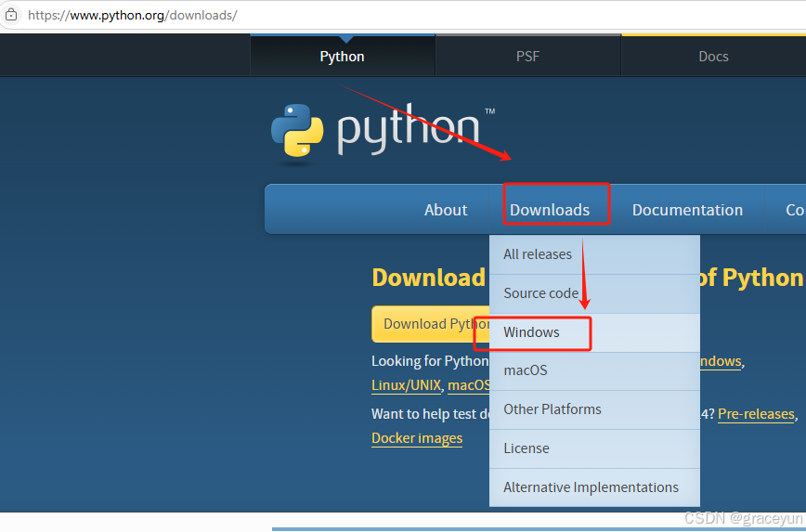806x532 pixels.
Task: Choose All releases from Downloads menu
Action: 594,254
